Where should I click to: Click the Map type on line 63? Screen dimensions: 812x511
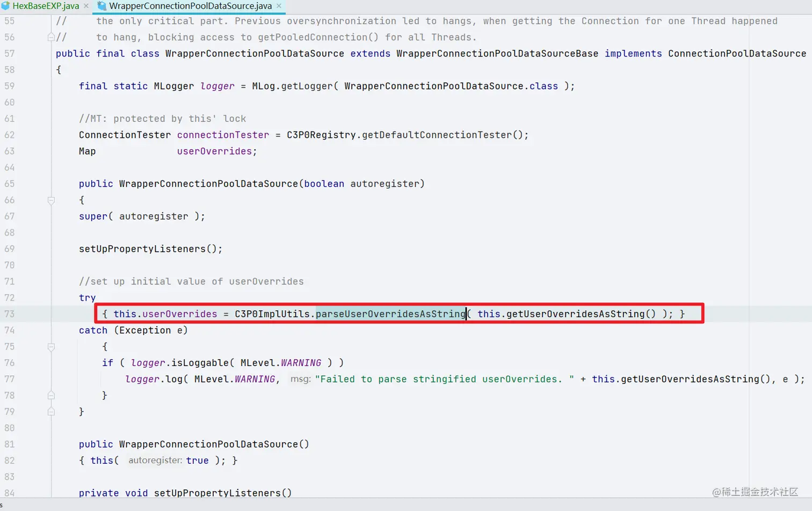click(87, 151)
